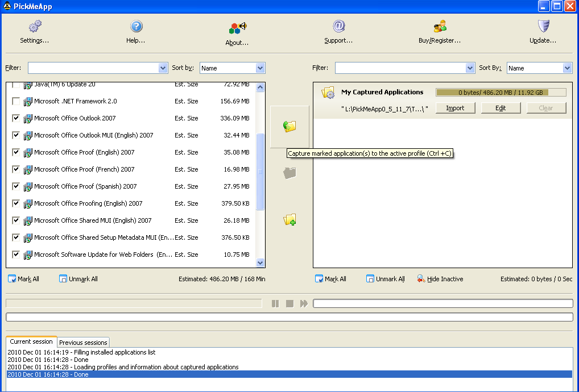The height and width of the screenshot is (392, 579).
Task: Open Buy/Register people icon
Action: [440, 26]
